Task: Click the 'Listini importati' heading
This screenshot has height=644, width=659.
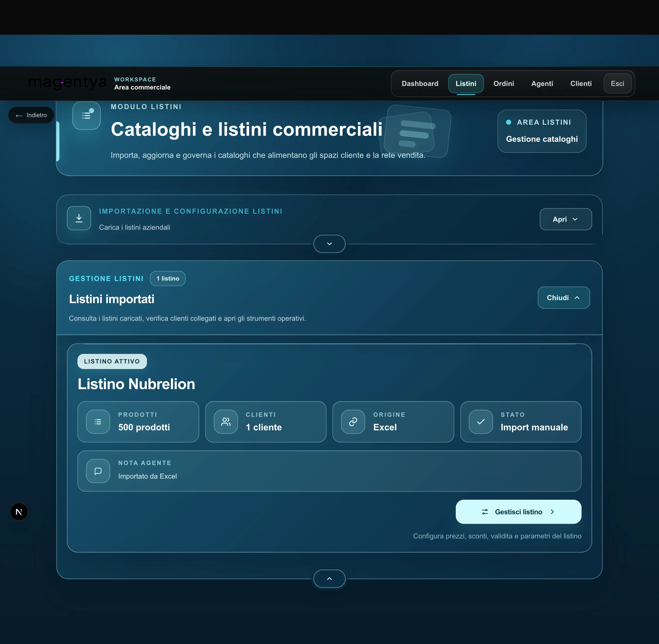Action: [x=112, y=299]
